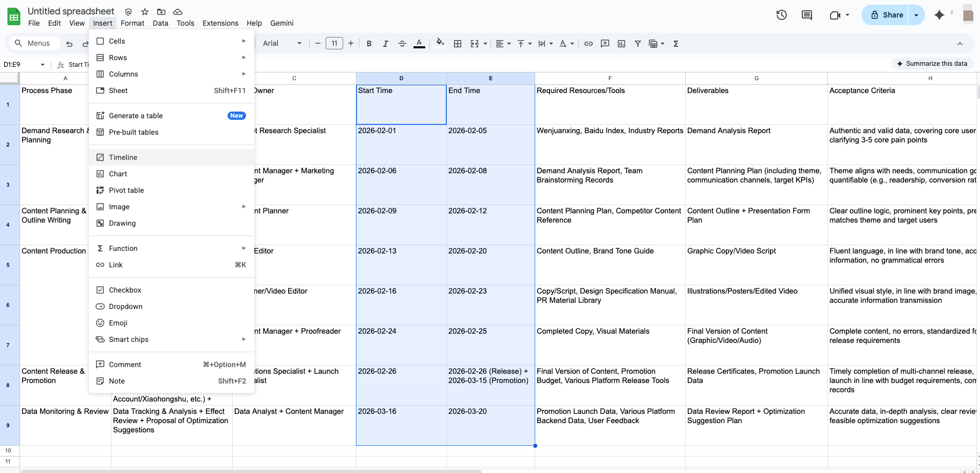Open the fill color picker
Image resolution: width=980 pixels, height=473 pixels.
point(440,43)
